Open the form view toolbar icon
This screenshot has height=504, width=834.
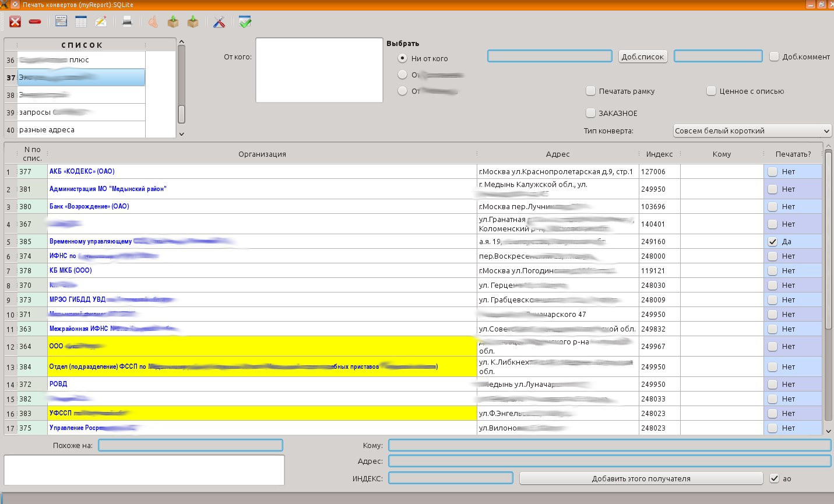(x=61, y=22)
